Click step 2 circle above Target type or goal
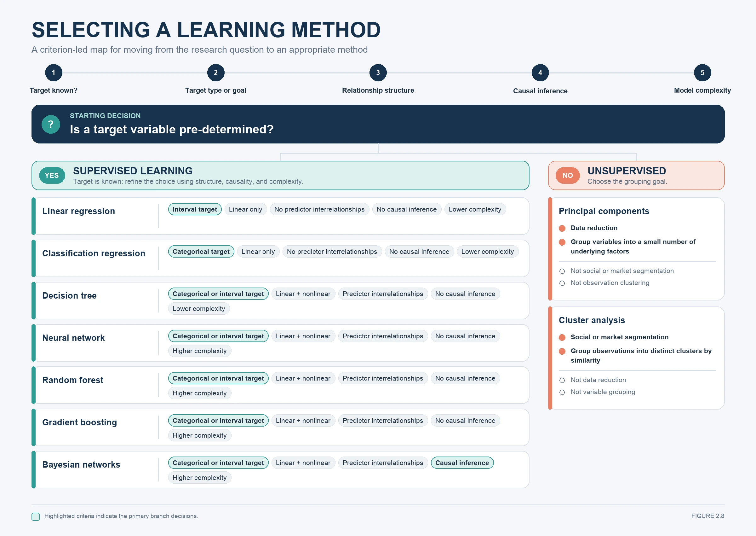Screen dimensions: 756x536 (x=216, y=73)
